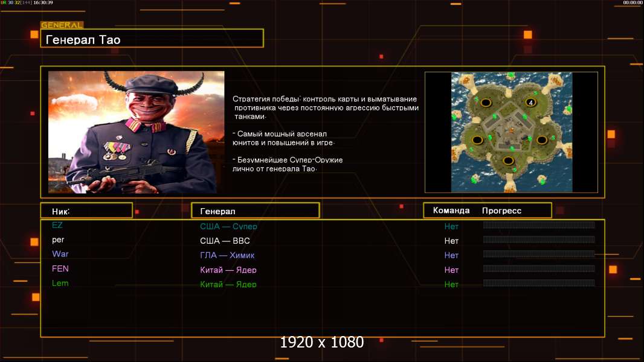The width and height of the screenshot is (644, 362).
Task: Click the General Tao portrait image
Action: click(x=137, y=132)
